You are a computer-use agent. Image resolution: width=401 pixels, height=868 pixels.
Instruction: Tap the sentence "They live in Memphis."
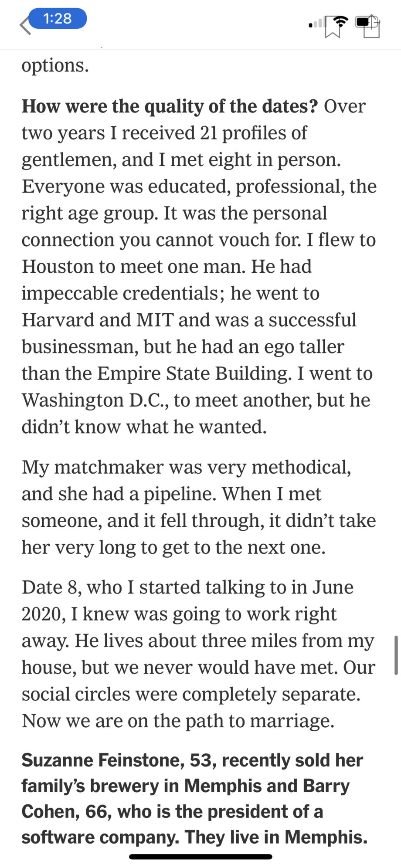coord(276,837)
